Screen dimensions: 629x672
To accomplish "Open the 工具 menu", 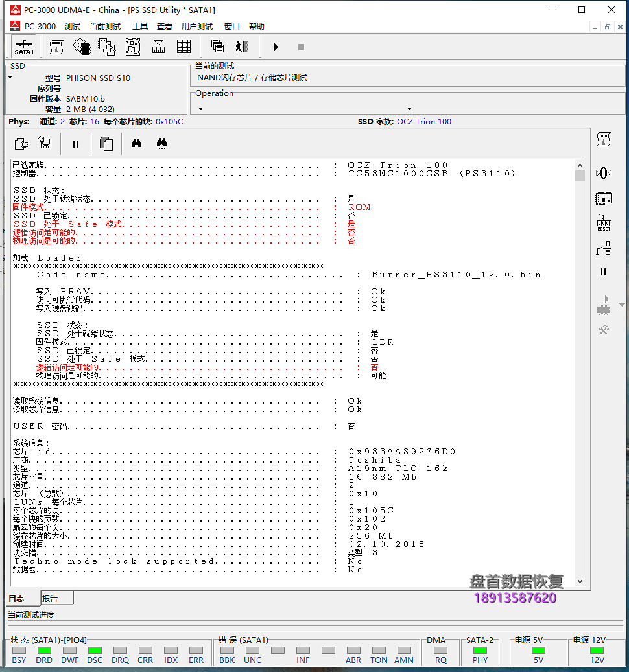I will (x=140, y=26).
